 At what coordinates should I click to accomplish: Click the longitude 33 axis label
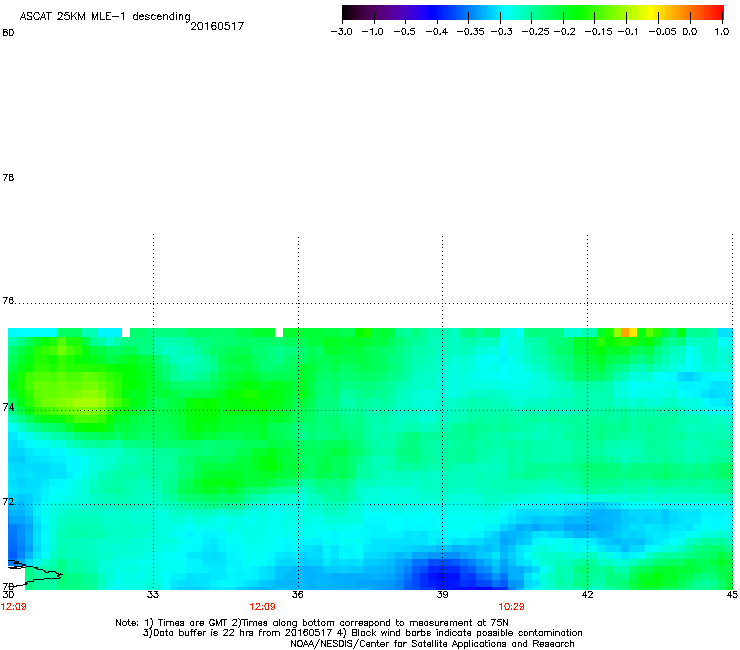(152, 595)
